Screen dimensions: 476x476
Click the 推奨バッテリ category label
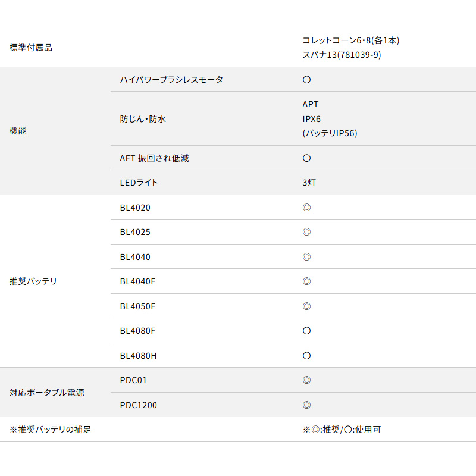click(33, 281)
